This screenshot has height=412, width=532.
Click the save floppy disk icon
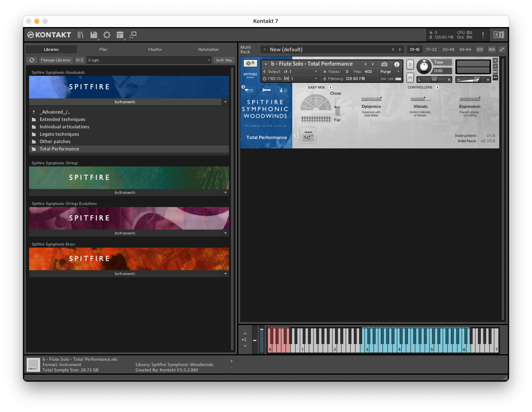click(94, 35)
